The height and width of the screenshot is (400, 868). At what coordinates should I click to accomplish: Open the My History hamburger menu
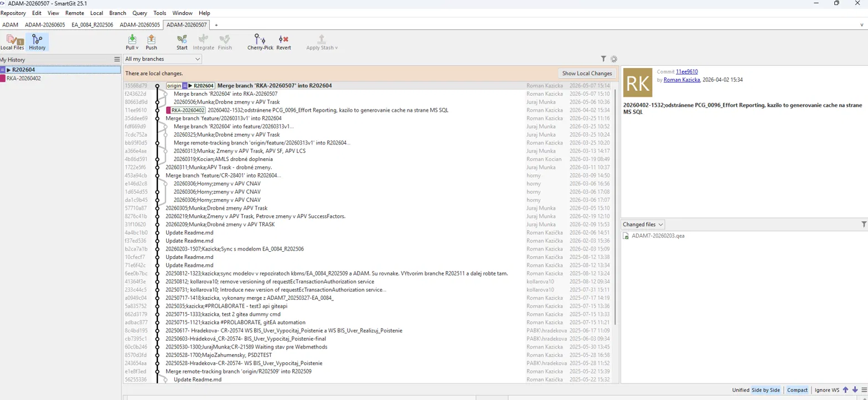click(117, 59)
